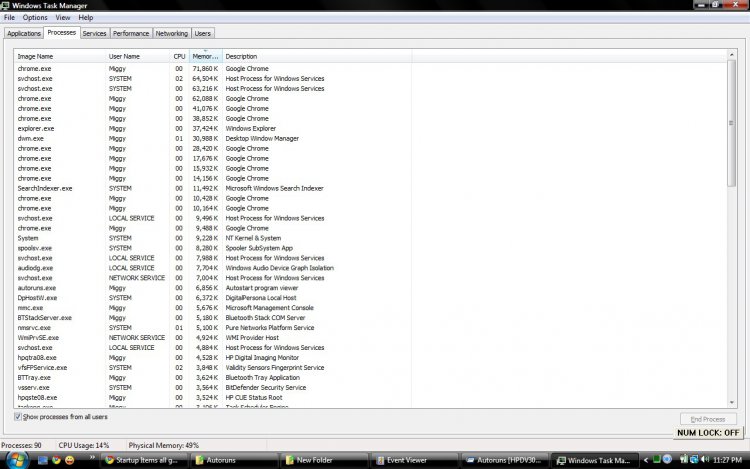Select hpqste08.exe process row
The height and width of the screenshot is (469, 750).
pos(213,398)
